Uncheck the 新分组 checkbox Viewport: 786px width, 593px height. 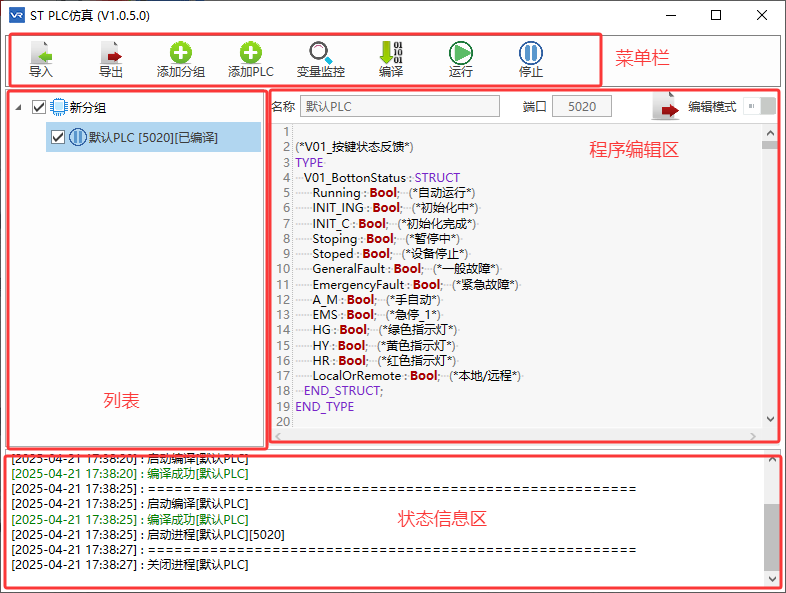coord(39,107)
